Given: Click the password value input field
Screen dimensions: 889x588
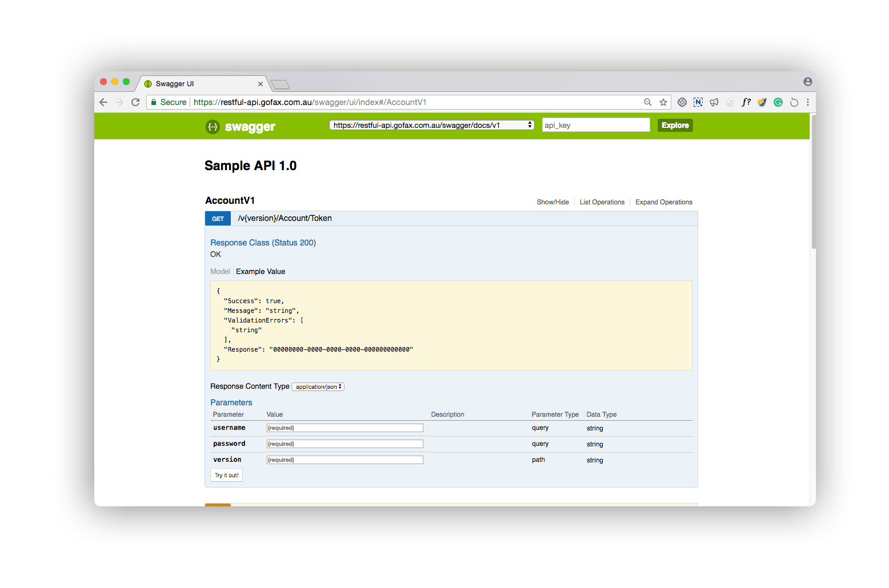Looking at the screenshot, I should tap(345, 444).
